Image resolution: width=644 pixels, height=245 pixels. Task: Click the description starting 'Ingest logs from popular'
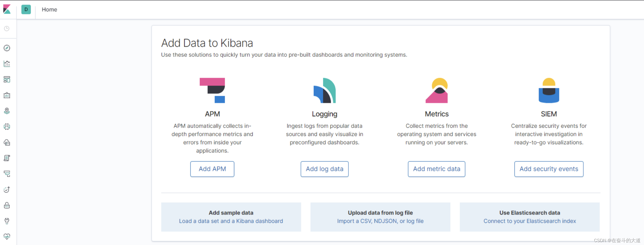[324, 134]
